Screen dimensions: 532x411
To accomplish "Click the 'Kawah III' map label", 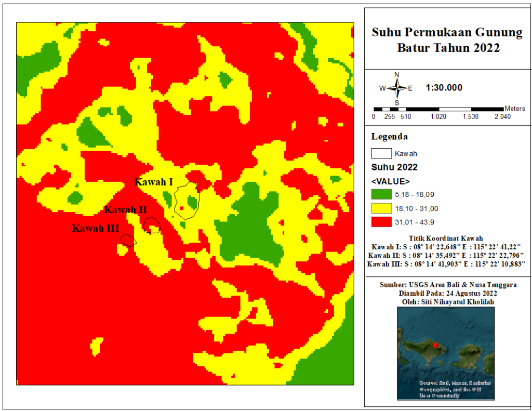I will click(x=96, y=228).
